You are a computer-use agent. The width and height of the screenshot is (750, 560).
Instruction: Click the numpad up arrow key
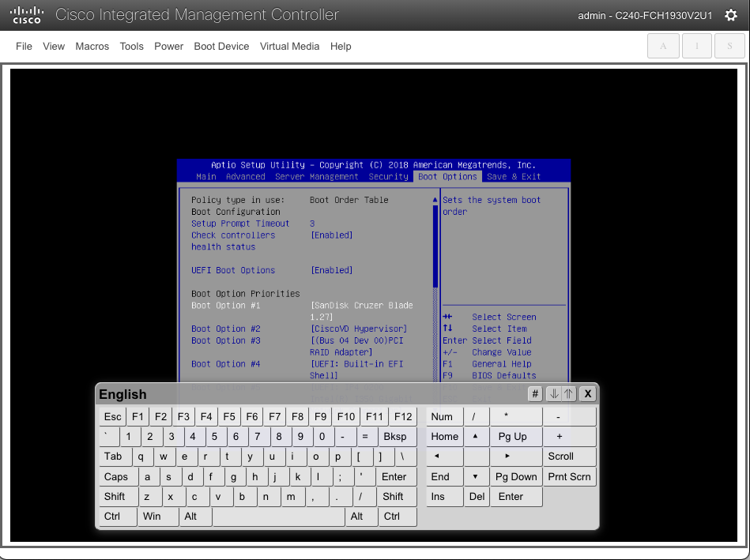476,437
